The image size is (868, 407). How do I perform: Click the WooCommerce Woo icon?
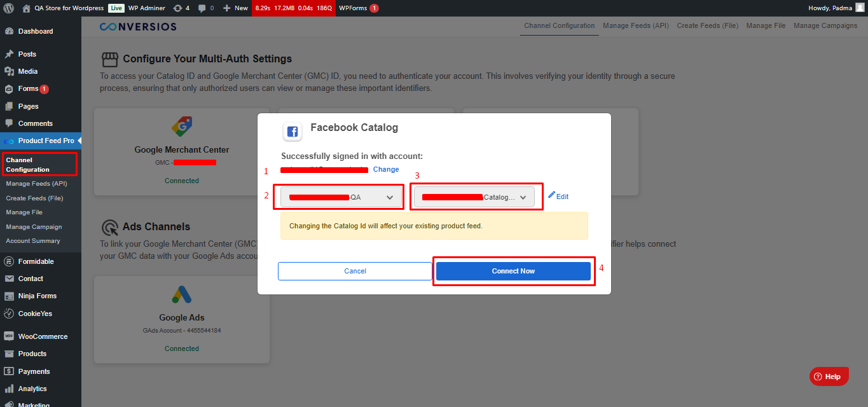[x=9, y=336]
